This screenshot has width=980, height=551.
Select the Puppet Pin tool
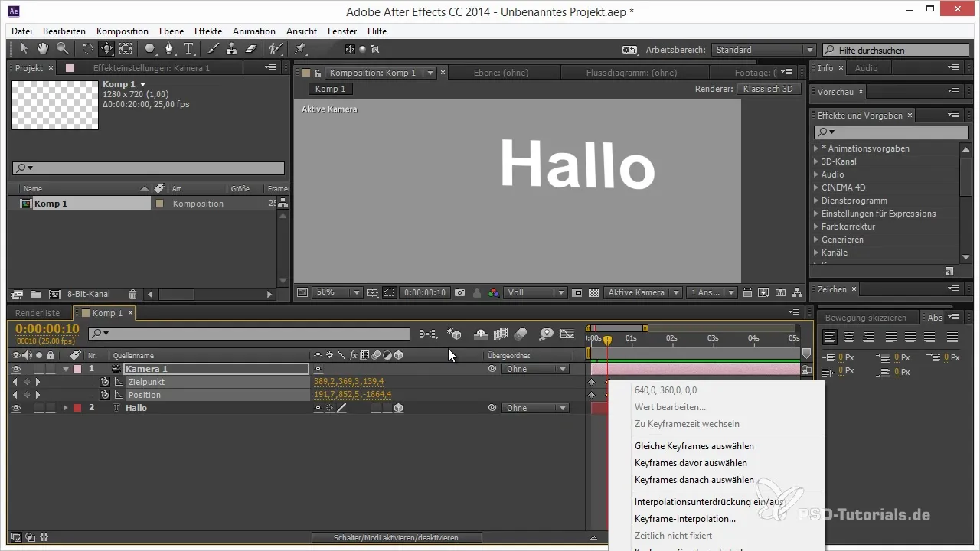300,48
